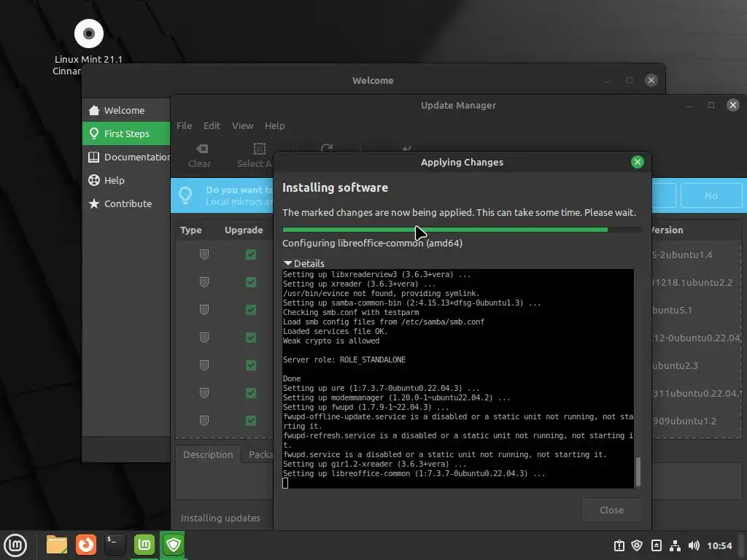The width and height of the screenshot is (747, 560).
Task: Untick the upgrade checkbox in the first row
Action: coord(251,254)
